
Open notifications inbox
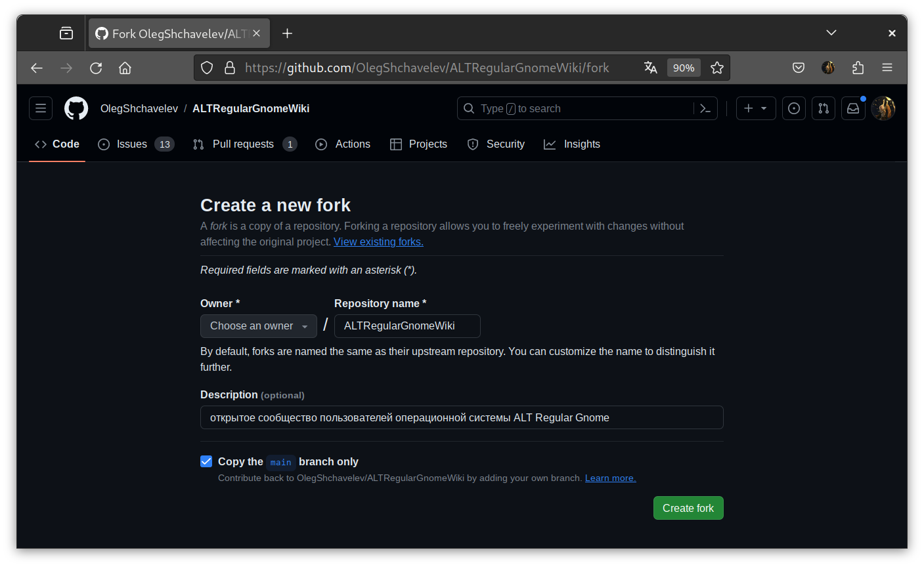[x=853, y=108]
